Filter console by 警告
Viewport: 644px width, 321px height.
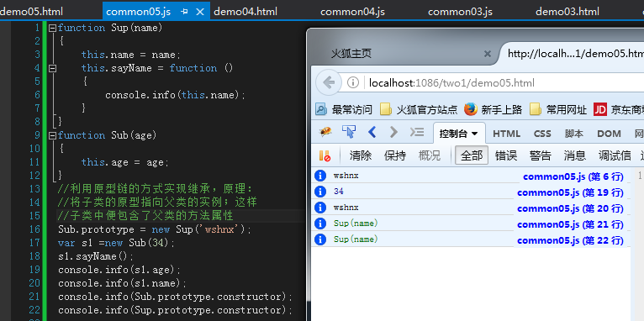click(x=540, y=155)
